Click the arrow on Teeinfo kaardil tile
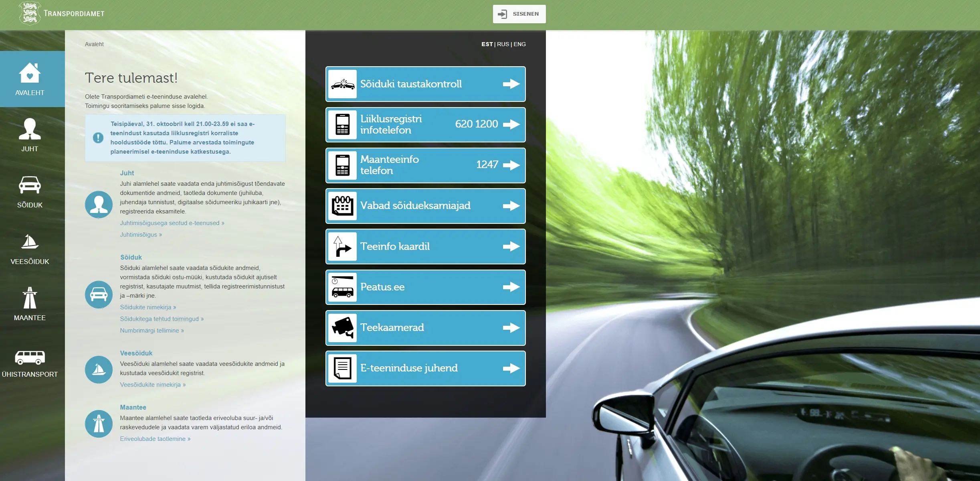This screenshot has width=980, height=481. click(511, 246)
